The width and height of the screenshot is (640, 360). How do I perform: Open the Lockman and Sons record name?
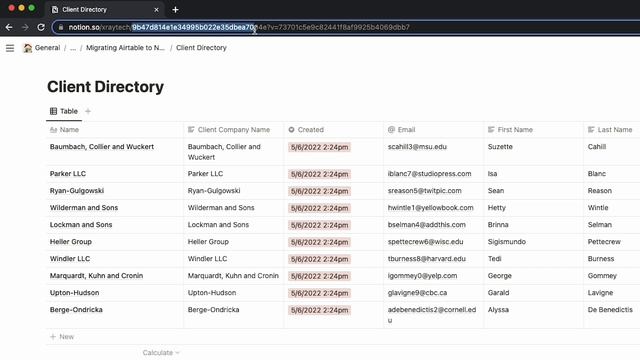(81, 225)
